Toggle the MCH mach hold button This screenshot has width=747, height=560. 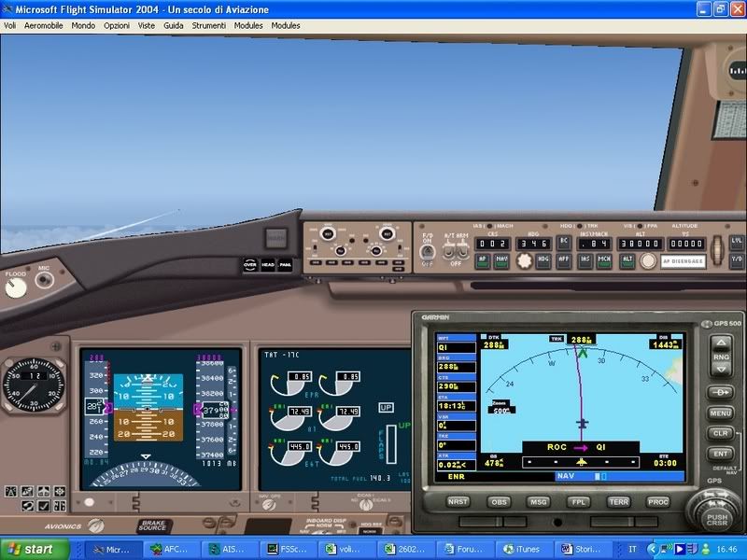[x=604, y=260]
